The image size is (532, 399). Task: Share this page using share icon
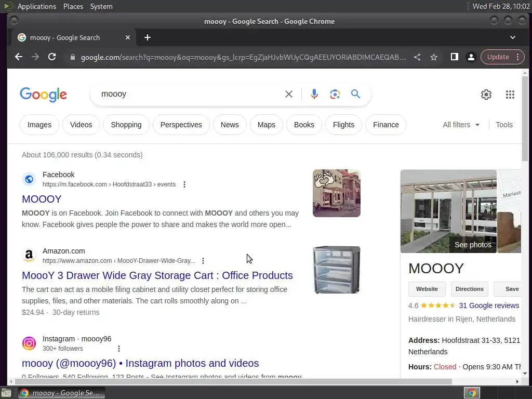click(417, 57)
